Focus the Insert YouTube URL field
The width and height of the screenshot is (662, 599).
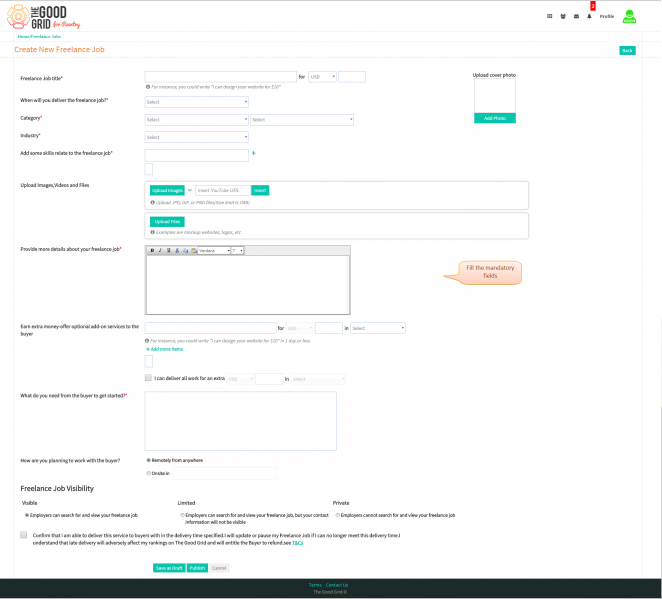coord(223,190)
